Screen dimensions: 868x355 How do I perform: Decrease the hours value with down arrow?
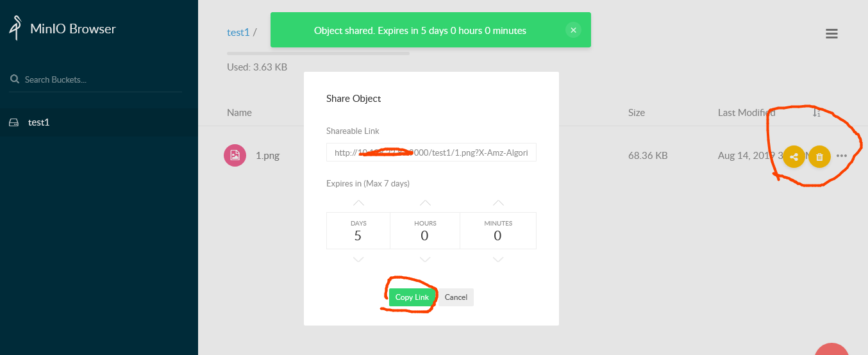[x=424, y=260]
